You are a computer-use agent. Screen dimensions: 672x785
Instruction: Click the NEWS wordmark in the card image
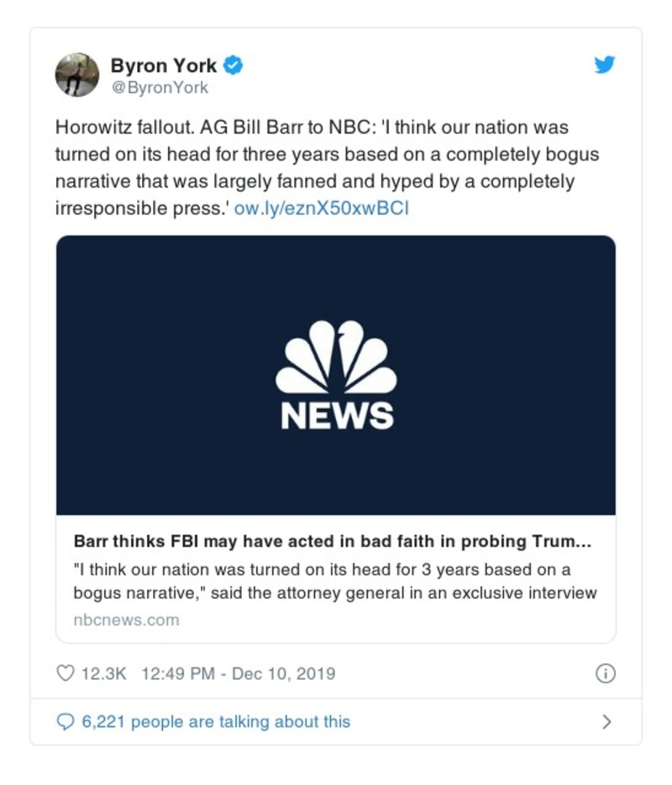[x=336, y=415]
